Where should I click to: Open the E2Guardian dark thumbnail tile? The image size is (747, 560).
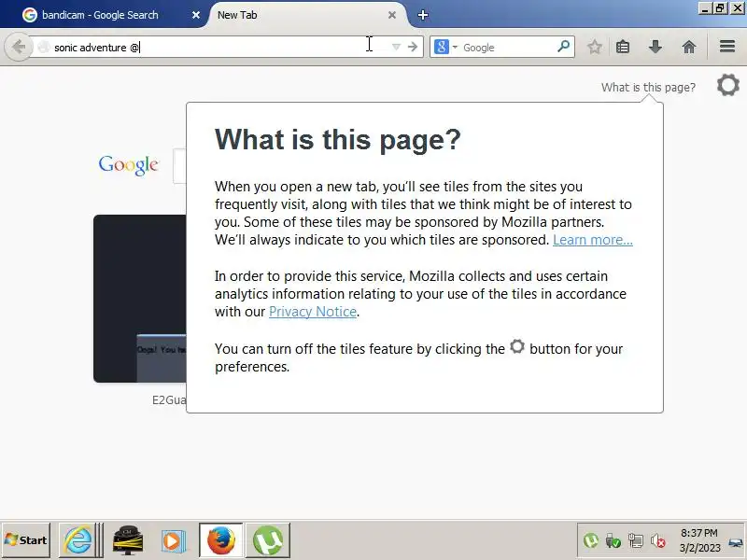click(x=139, y=299)
